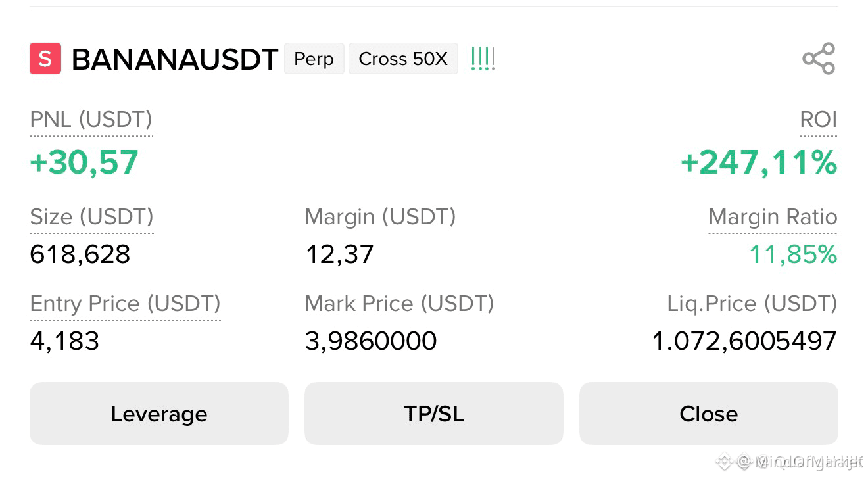868x478 pixels.
Task: Tap the Size (USDT) label
Action: pos(91,217)
